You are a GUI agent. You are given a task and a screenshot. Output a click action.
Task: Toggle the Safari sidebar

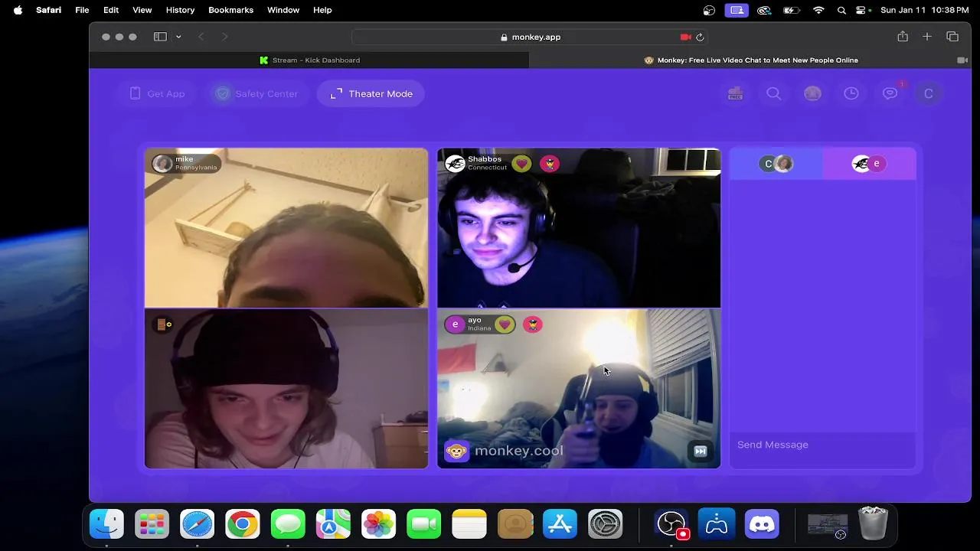(x=160, y=37)
